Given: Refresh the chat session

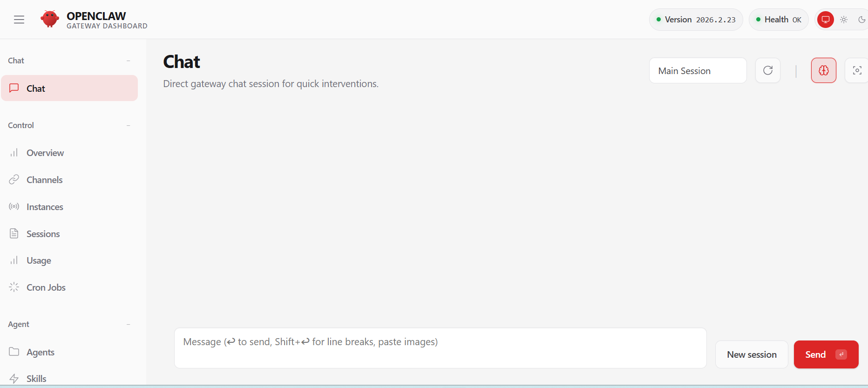Looking at the screenshot, I should click(768, 70).
